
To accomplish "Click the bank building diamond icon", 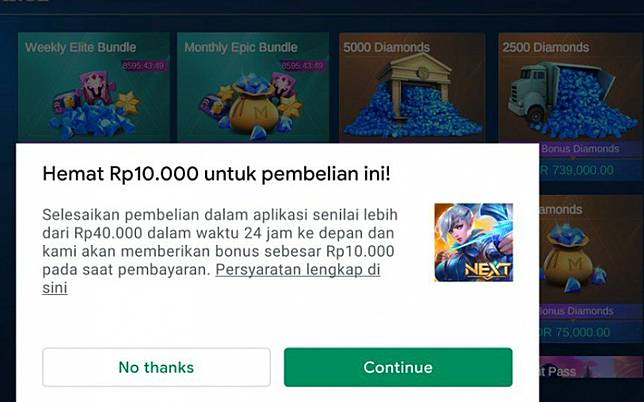I will (412, 96).
